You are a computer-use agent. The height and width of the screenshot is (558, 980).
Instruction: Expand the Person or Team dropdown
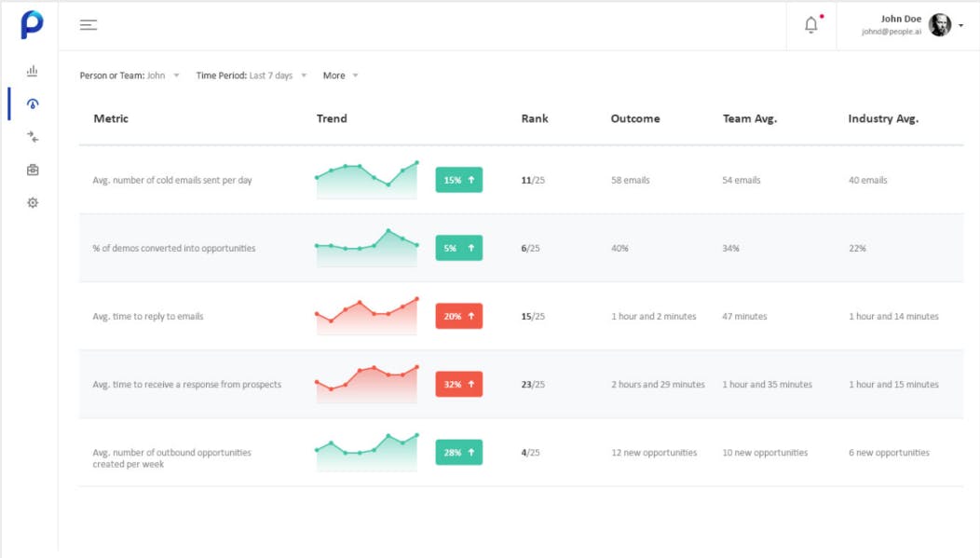pos(129,75)
